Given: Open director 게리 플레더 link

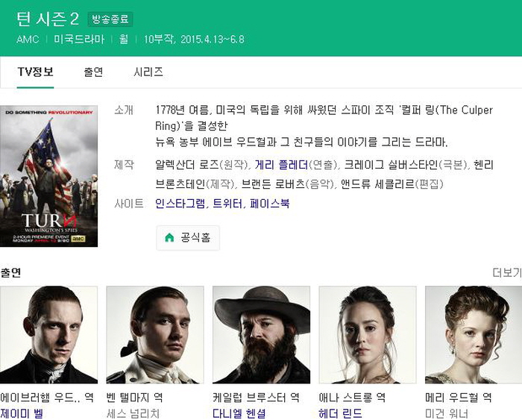Looking at the screenshot, I should [281, 165].
